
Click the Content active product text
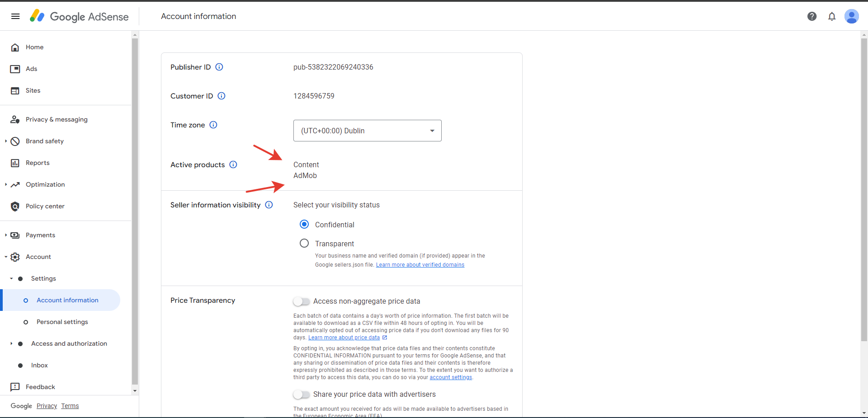click(x=306, y=164)
